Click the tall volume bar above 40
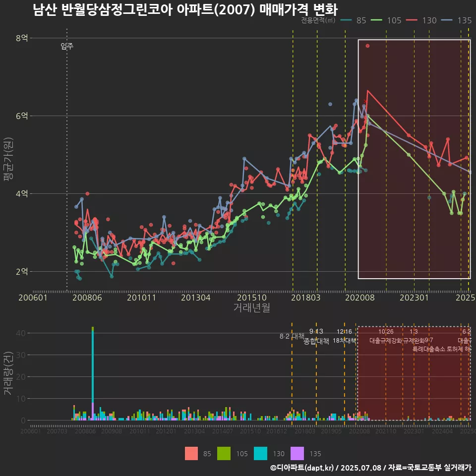The image size is (476, 476). point(93,373)
